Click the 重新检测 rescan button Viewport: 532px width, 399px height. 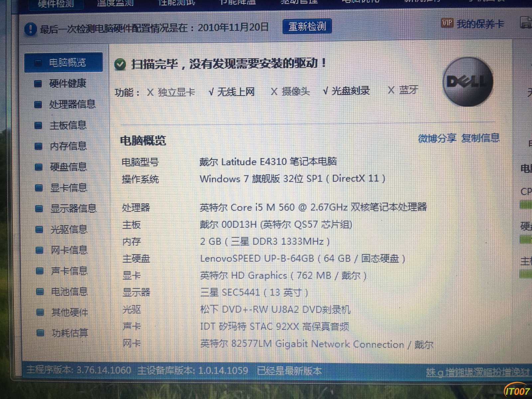pyautogui.click(x=307, y=27)
